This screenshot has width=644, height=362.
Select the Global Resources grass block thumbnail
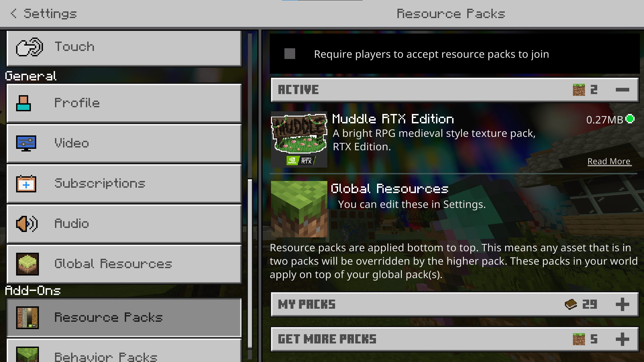299,209
